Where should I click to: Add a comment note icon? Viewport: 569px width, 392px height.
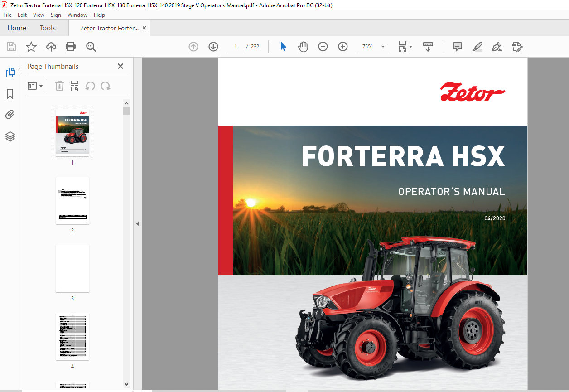click(458, 47)
